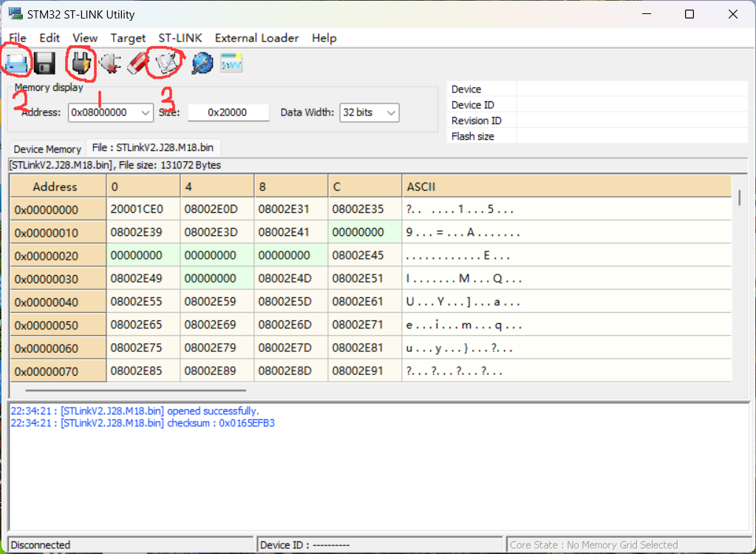This screenshot has height=554, width=756.
Task: Expand the Data Width dropdown
Action: 391,113
